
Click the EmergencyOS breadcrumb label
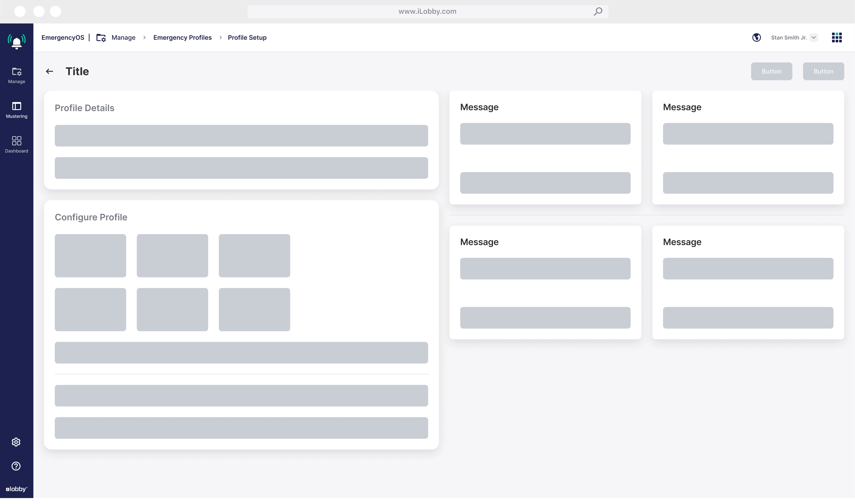(x=63, y=38)
